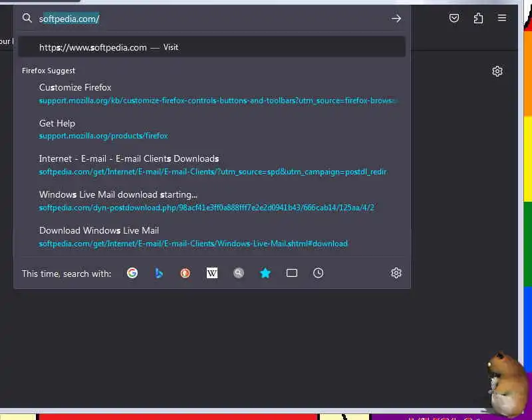Search this time with DuckDuckGo
The height and width of the screenshot is (420, 532).
pos(186,273)
